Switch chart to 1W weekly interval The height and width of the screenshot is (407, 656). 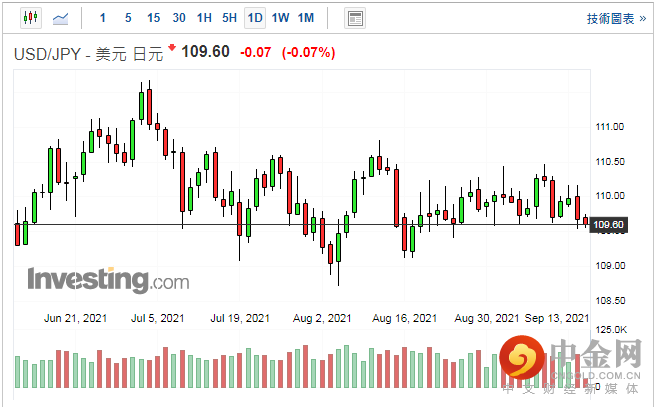click(281, 18)
